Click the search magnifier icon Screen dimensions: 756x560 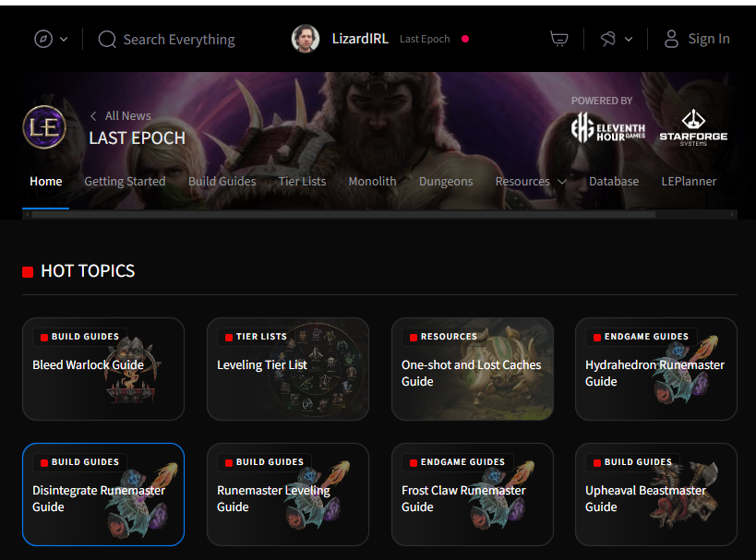point(107,39)
